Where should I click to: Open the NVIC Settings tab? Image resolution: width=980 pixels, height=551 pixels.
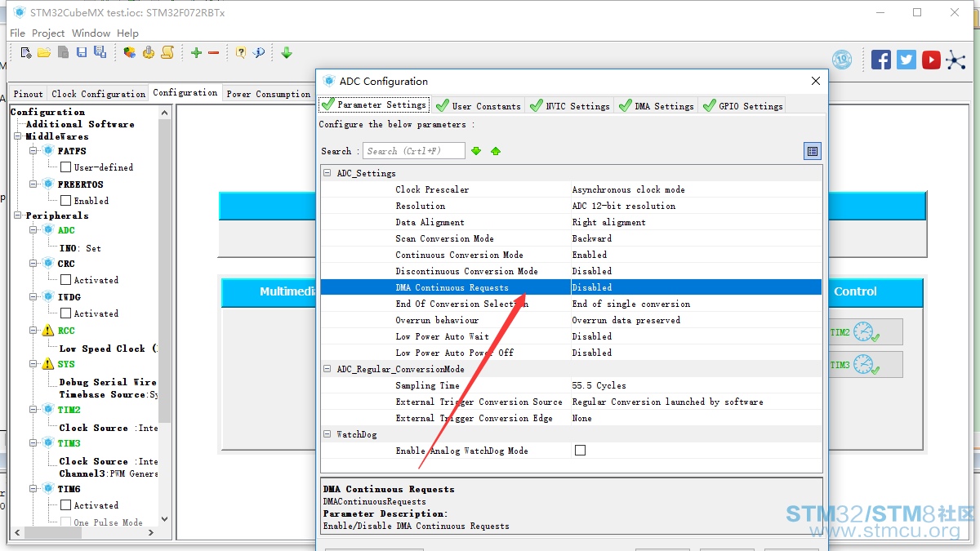click(570, 105)
